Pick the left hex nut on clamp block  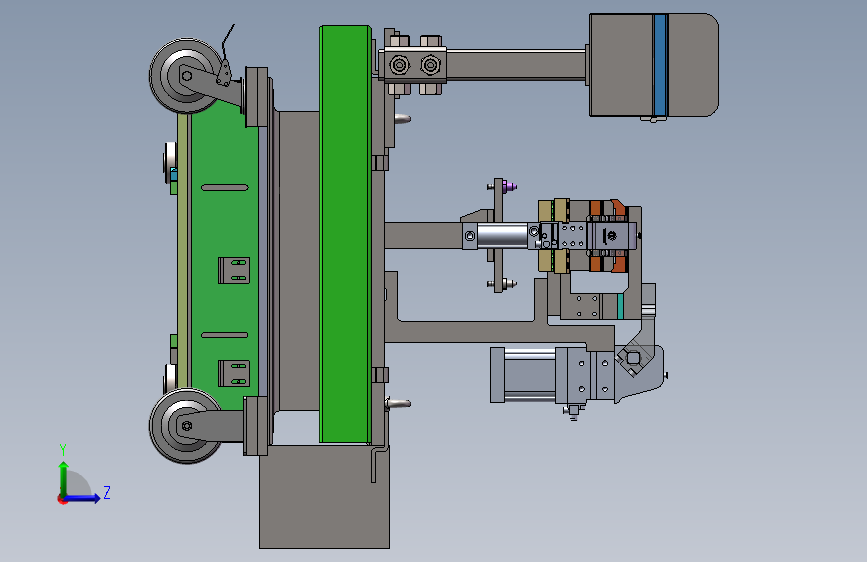point(399,65)
